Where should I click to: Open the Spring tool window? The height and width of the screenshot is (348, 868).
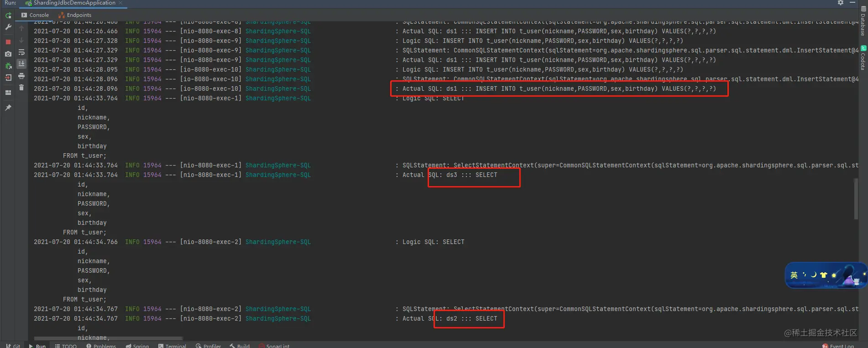pos(137,346)
